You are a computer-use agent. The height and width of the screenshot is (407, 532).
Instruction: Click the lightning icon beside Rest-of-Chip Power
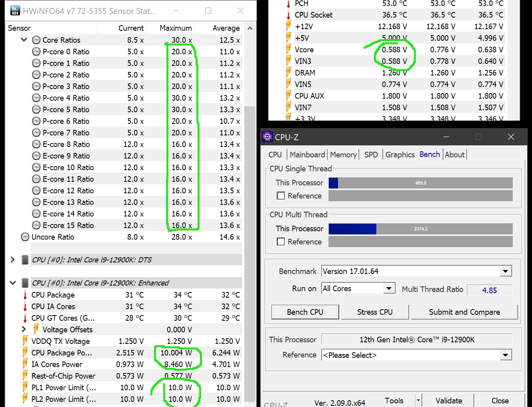(x=25, y=375)
